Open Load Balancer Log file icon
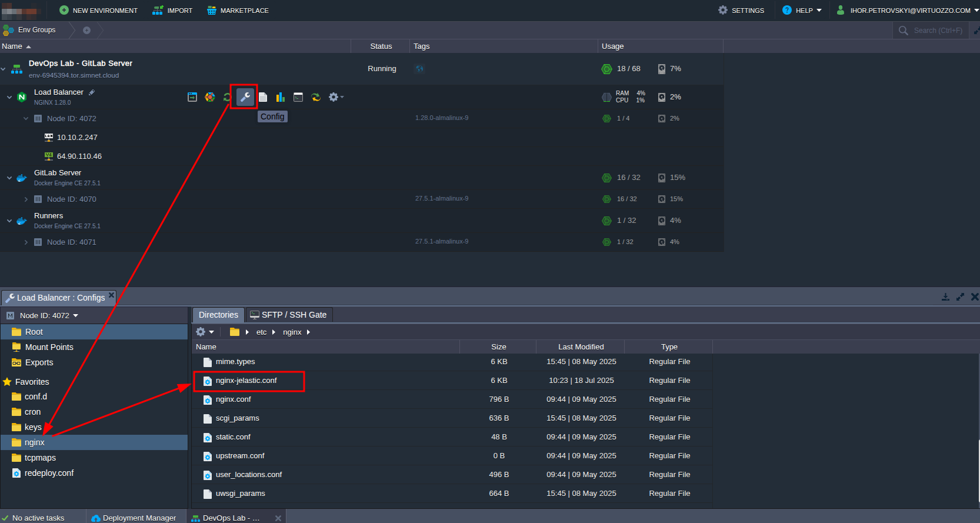This screenshot has width=980, height=523. click(263, 97)
